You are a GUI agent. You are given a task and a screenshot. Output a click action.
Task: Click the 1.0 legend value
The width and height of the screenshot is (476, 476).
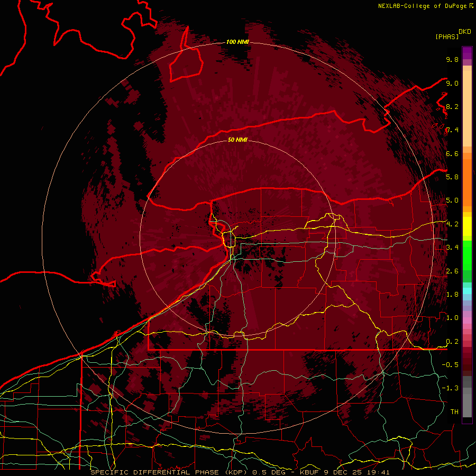452,317
